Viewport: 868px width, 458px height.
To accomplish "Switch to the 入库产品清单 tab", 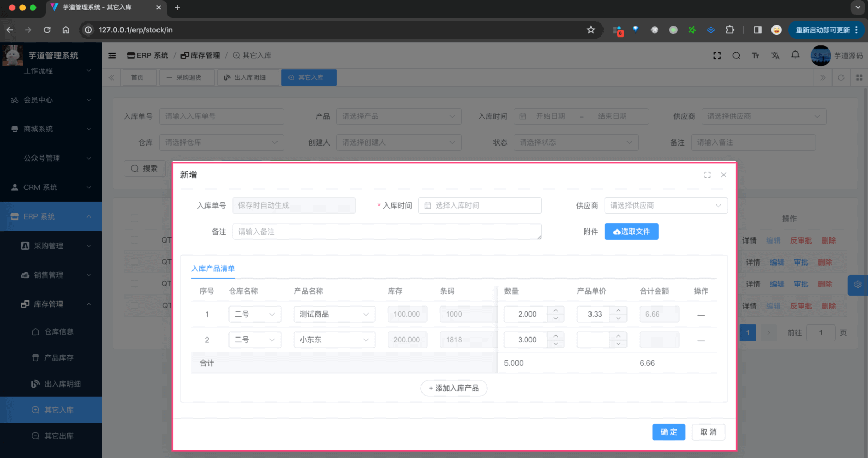I will [x=213, y=269].
